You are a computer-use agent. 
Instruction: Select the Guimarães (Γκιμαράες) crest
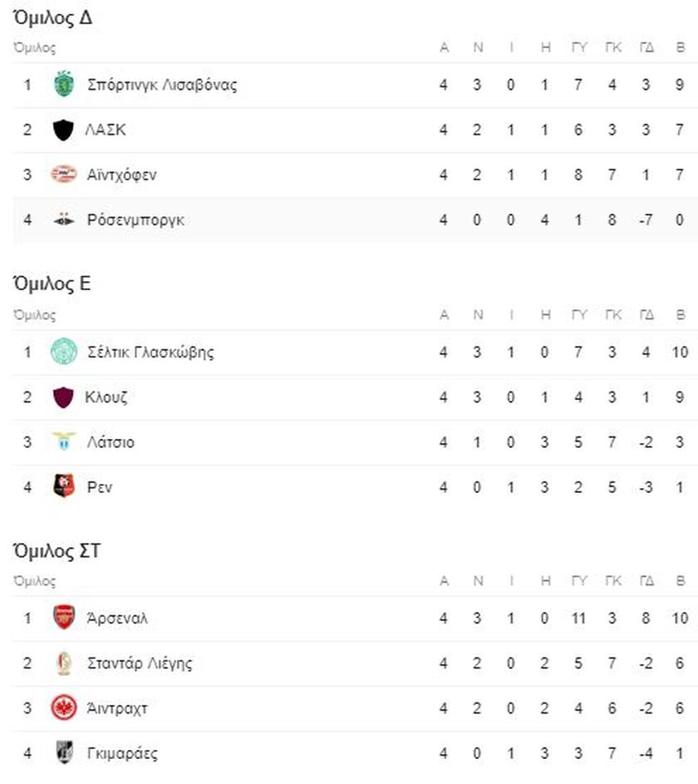click(x=63, y=752)
